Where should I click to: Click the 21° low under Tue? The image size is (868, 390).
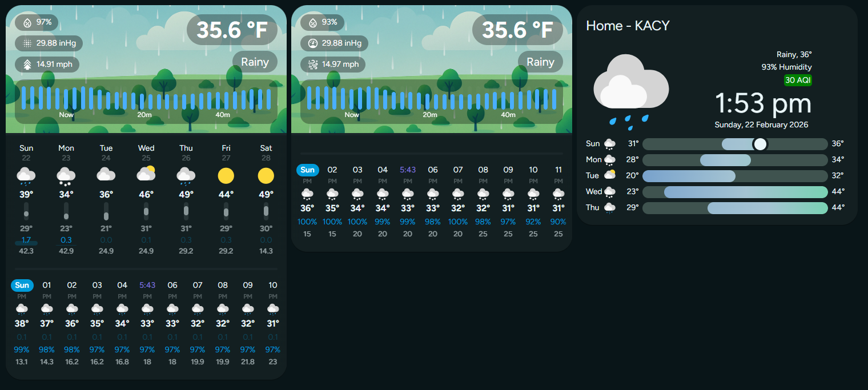106,229
